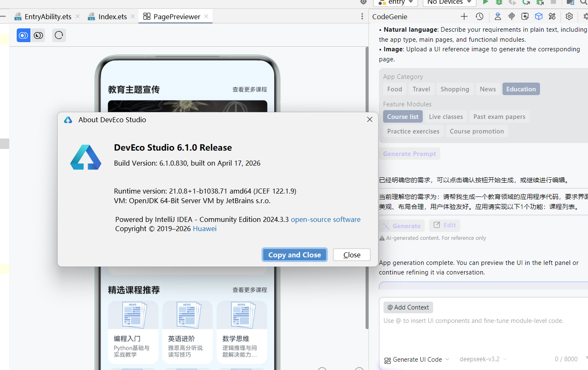Tap 查看更多课程 beside 教育主题宣传 heading
Viewport: 588px width, 370px height.
[x=250, y=90]
